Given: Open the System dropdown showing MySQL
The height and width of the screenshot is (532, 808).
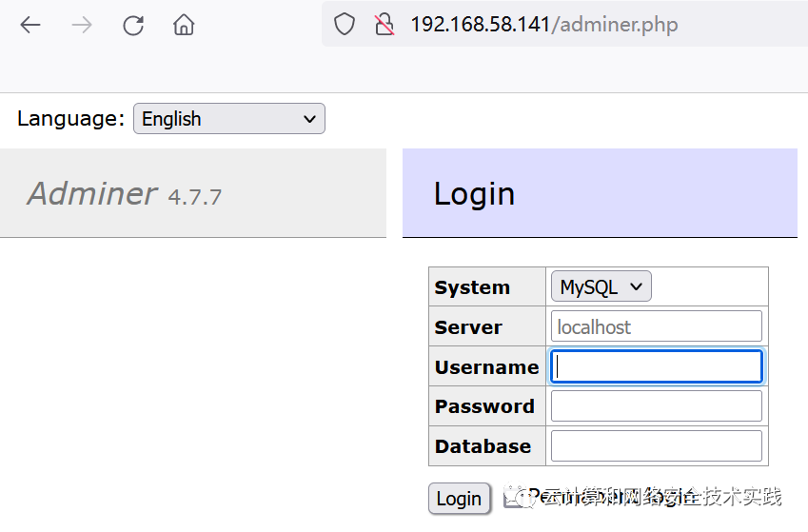Looking at the screenshot, I should click(x=601, y=286).
